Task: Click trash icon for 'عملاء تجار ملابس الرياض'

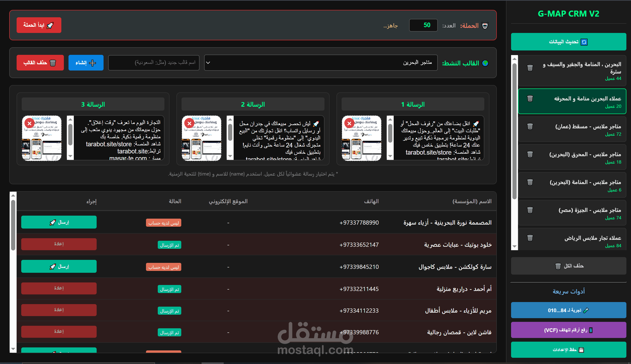Action: tap(530, 238)
